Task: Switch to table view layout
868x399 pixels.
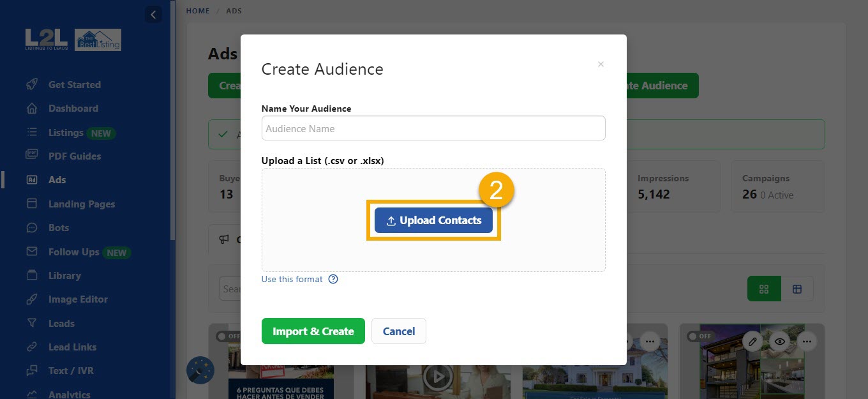Action: [x=798, y=289]
